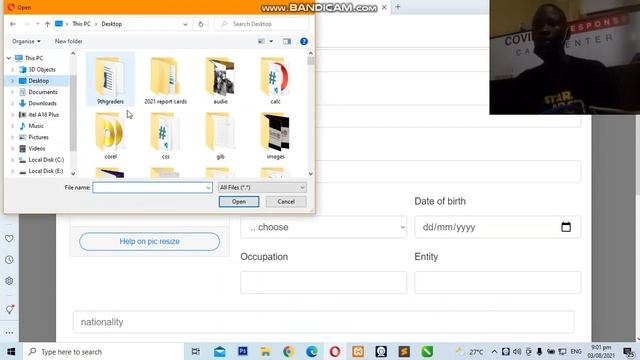Select itel A16 Plus device

click(43, 115)
